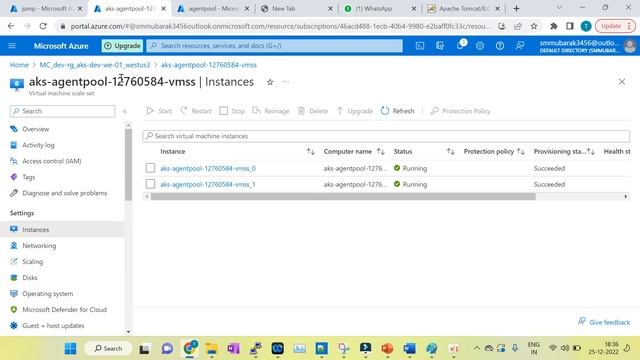
Task: Click the table horizontal scrollbar
Action: 343,197
